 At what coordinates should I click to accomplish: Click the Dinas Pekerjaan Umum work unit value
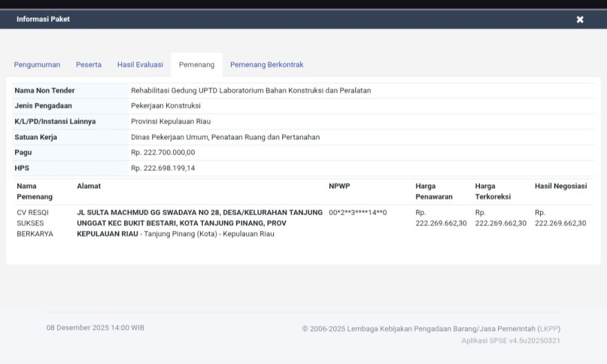coord(225,137)
